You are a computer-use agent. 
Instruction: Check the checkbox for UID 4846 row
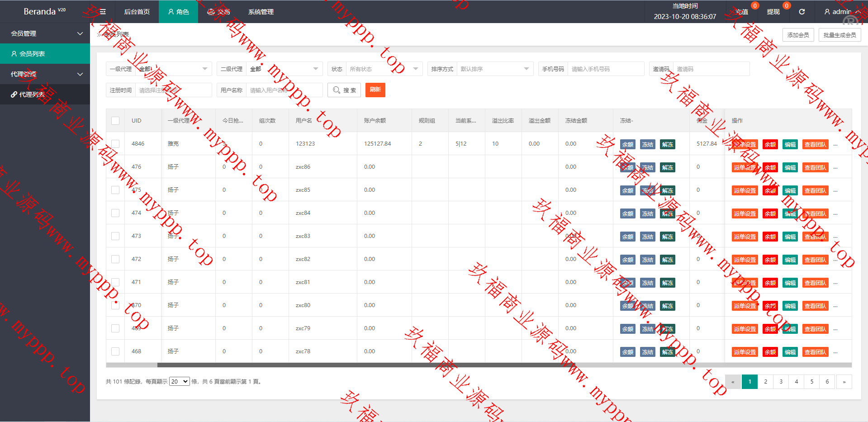click(115, 144)
